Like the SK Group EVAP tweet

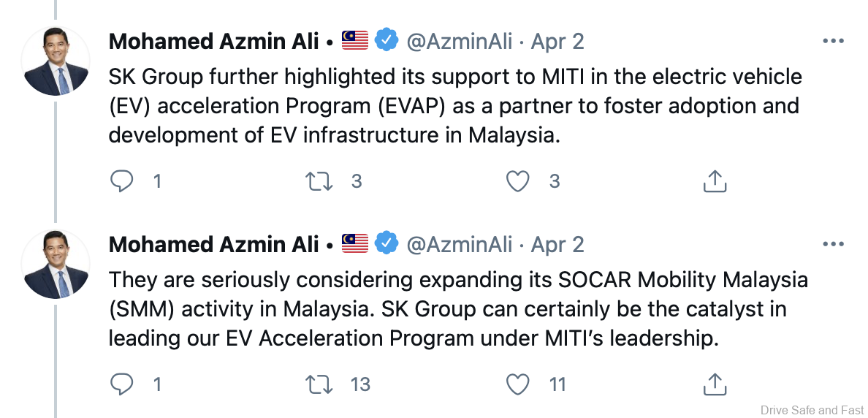point(517,180)
